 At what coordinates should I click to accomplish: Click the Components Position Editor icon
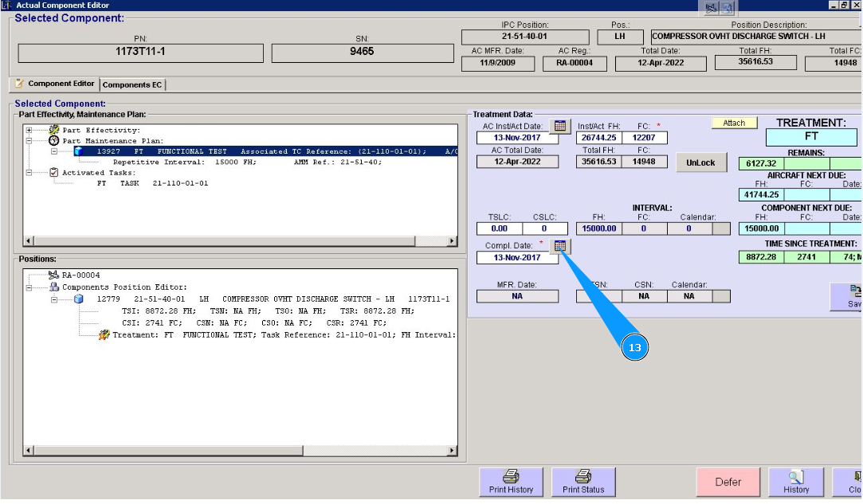pos(54,287)
